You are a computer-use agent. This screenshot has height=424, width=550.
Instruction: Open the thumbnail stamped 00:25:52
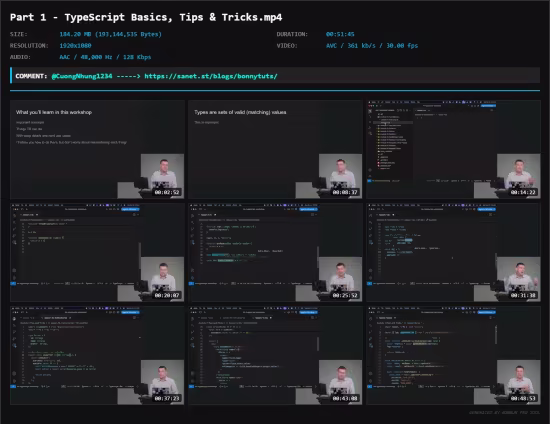[x=275, y=253]
